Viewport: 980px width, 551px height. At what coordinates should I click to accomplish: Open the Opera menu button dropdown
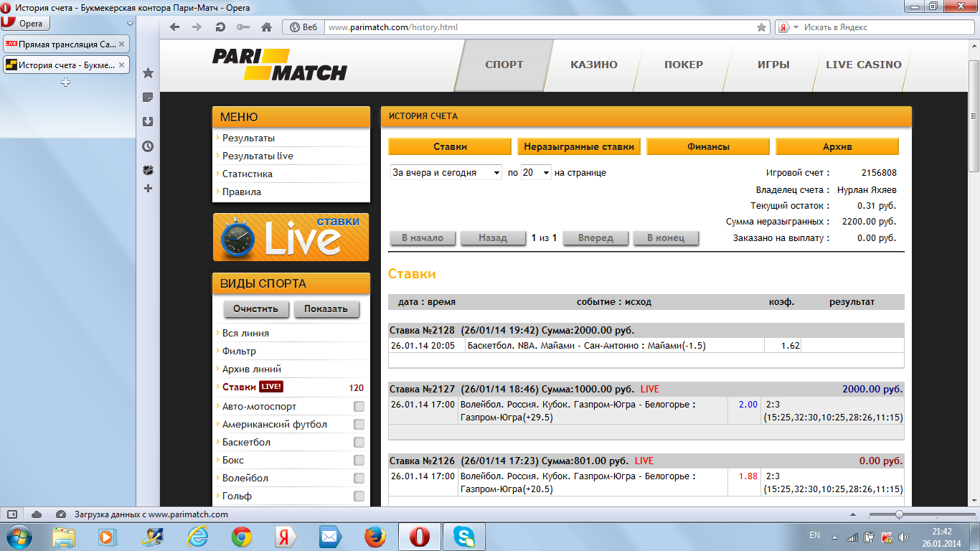26,24
